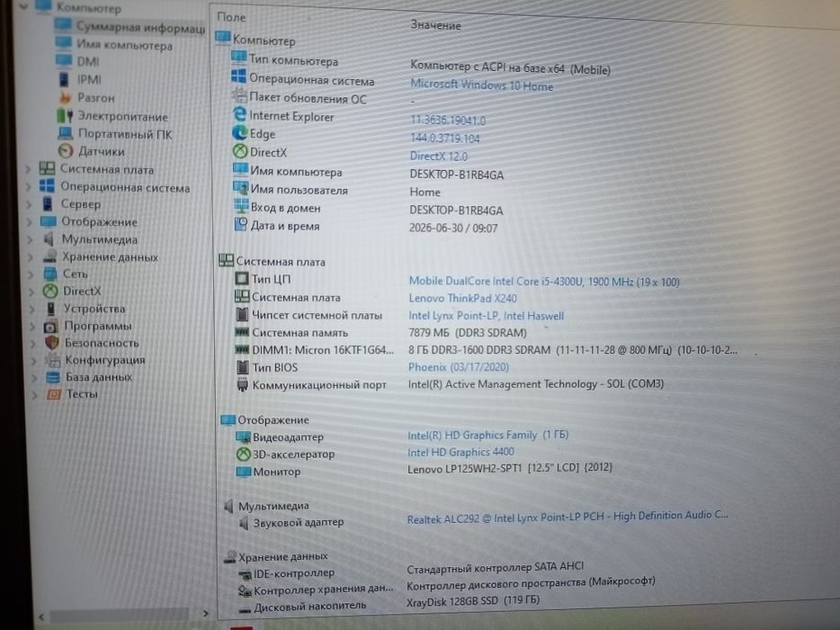Expand the Устройства tree node
The width and height of the screenshot is (840, 630).
pyautogui.click(x=32, y=310)
